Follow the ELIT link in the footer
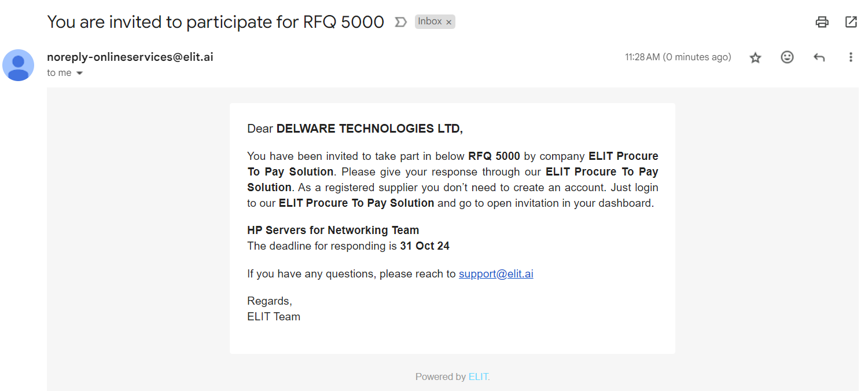868x391 pixels. point(479,377)
